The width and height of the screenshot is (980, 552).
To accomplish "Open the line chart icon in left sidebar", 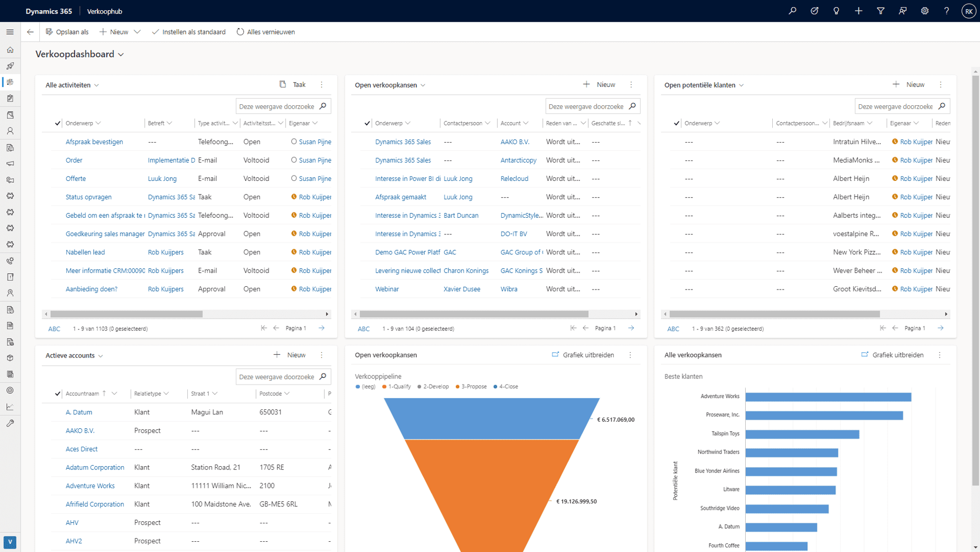I will pos(10,407).
